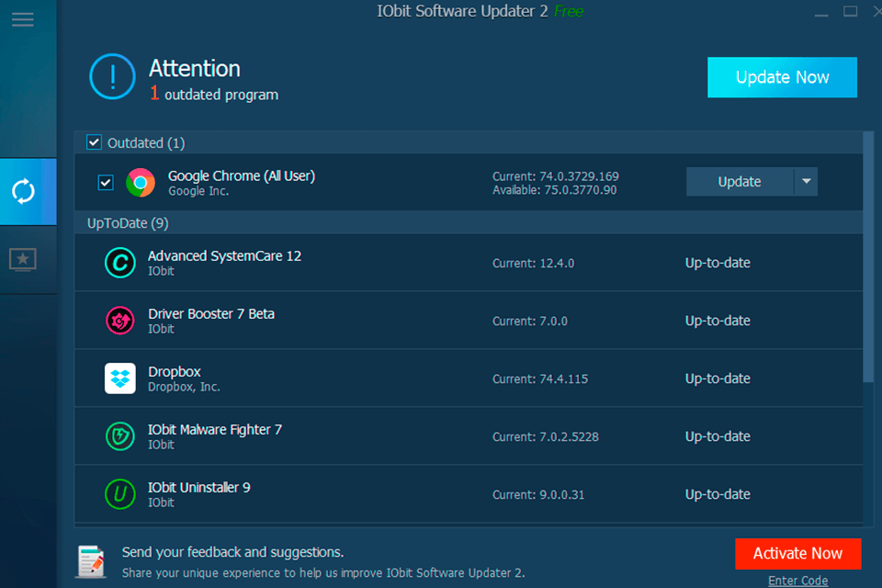
Task: Open the hamburger menu
Action: coord(22,19)
